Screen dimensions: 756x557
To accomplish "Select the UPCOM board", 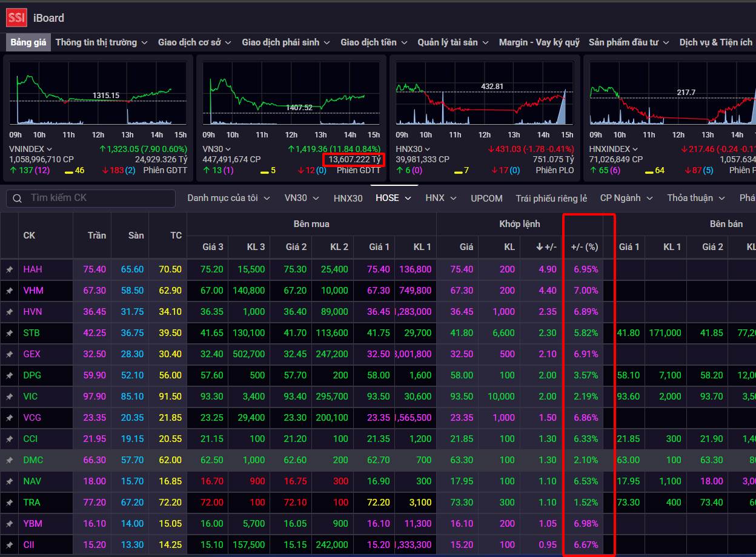I will 486,198.
